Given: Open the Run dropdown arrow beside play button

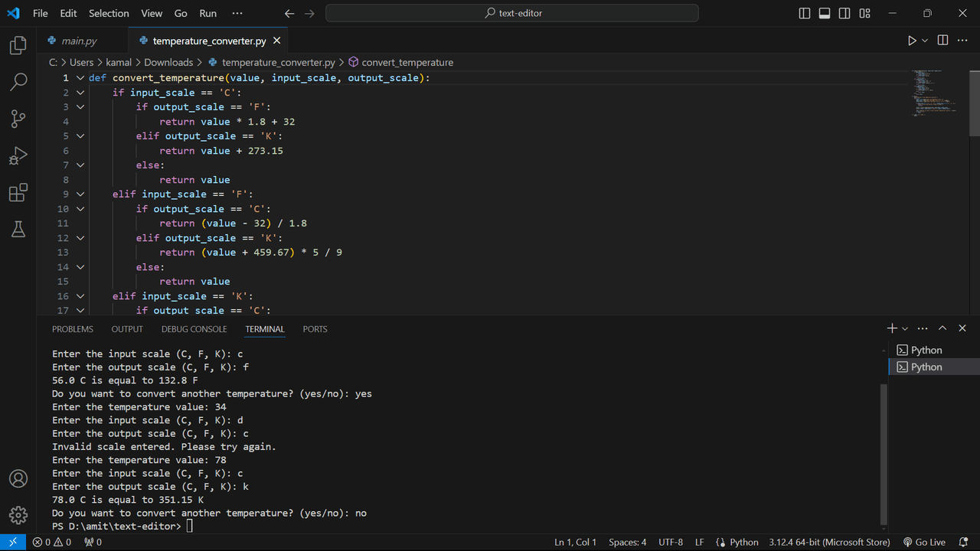Looking at the screenshot, I should point(925,41).
